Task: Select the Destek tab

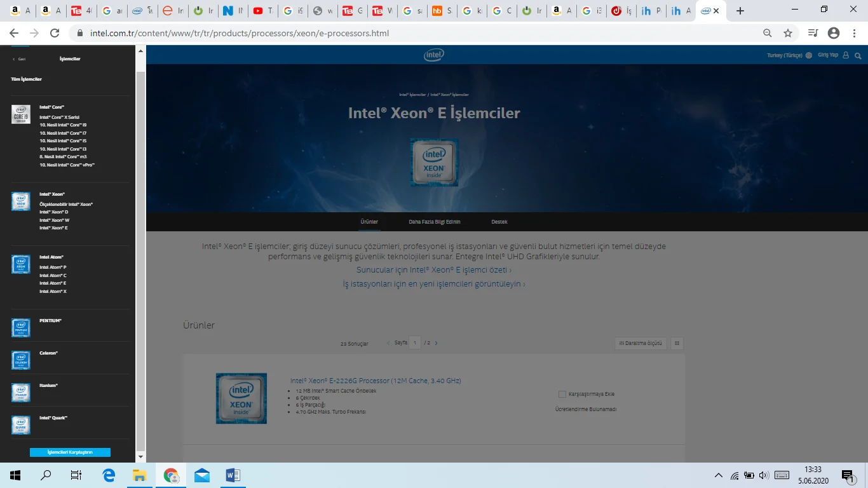Action: click(x=499, y=222)
